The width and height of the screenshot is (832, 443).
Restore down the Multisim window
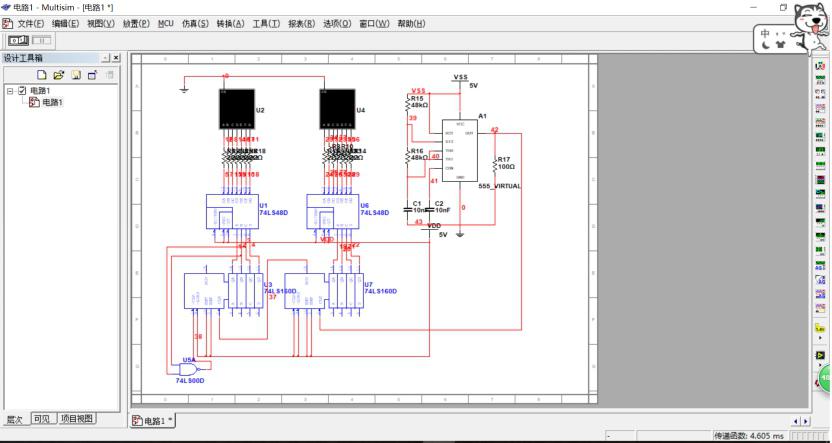click(783, 7)
